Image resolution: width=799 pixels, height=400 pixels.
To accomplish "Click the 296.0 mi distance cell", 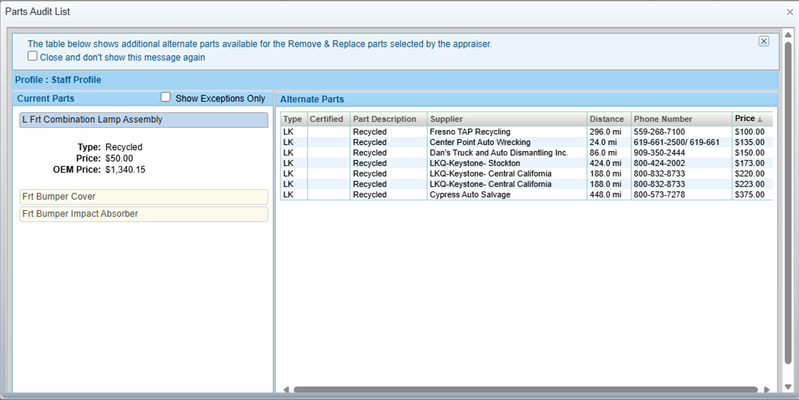I will coord(609,132).
